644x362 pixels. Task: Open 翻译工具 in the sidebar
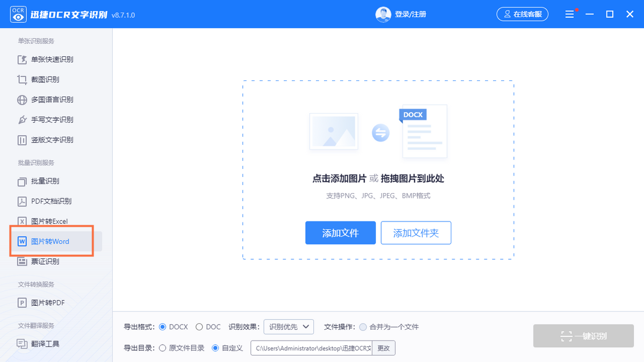point(45,344)
